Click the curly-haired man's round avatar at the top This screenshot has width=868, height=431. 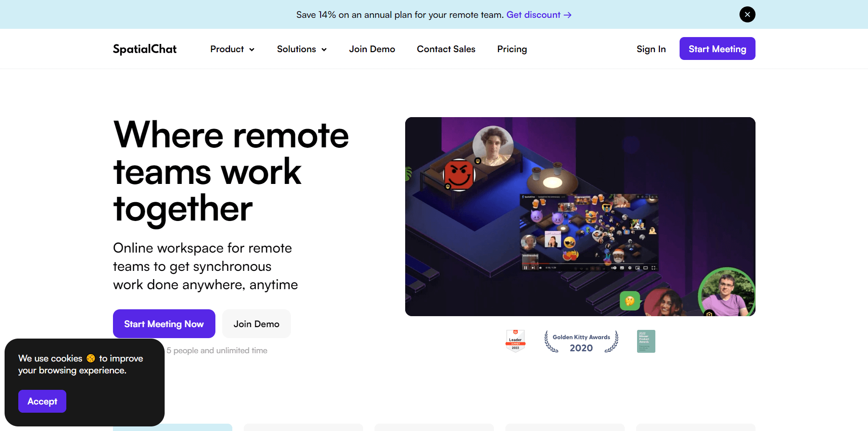tap(493, 146)
